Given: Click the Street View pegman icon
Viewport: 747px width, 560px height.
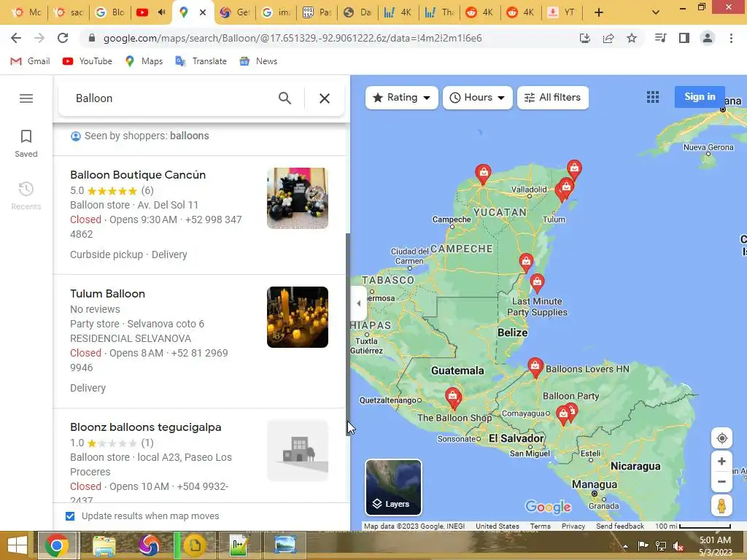Looking at the screenshot, I should point(721,505).
